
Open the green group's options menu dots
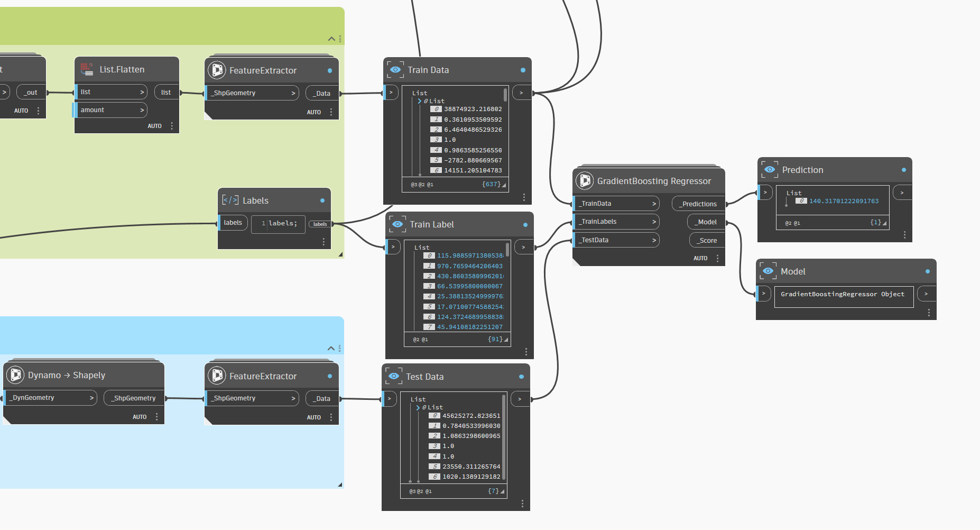click(x=340, y=39)
